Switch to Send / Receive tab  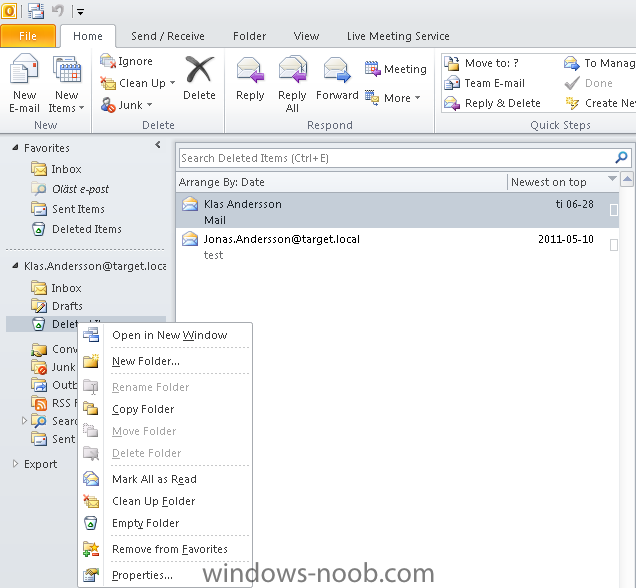click(168, 36)
